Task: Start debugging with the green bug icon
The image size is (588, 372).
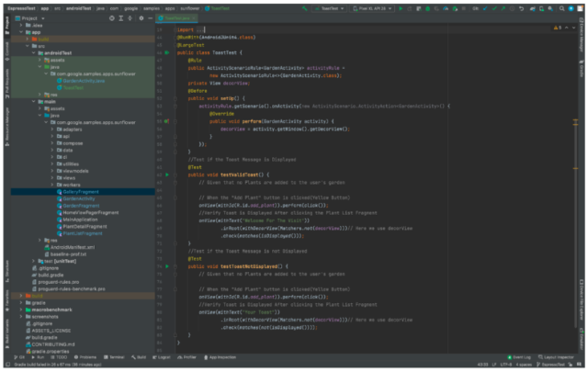Action: point(427,8)
